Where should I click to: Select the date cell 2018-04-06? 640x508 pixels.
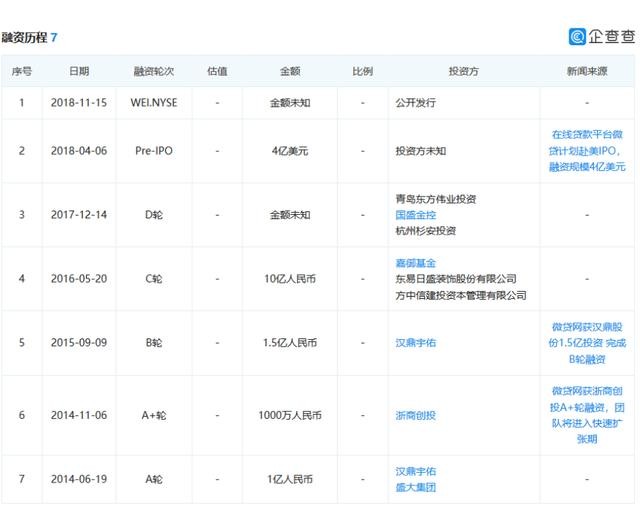(79, 151)
